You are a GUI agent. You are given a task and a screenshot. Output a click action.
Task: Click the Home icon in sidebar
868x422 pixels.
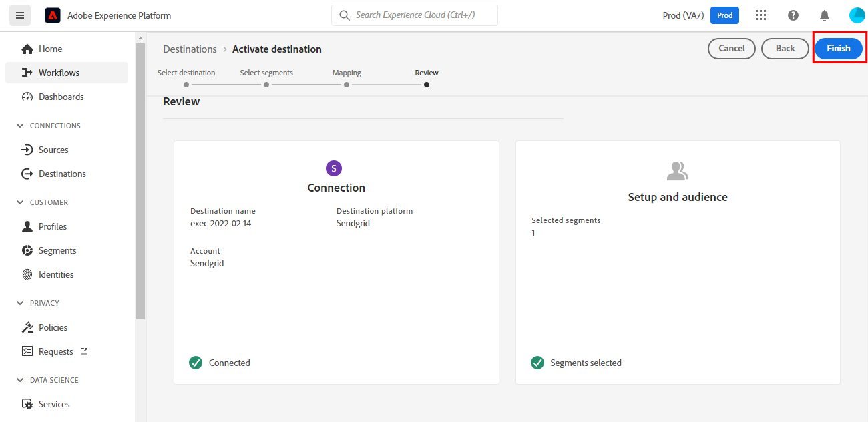pyautogui.click(x=27, y=49)
